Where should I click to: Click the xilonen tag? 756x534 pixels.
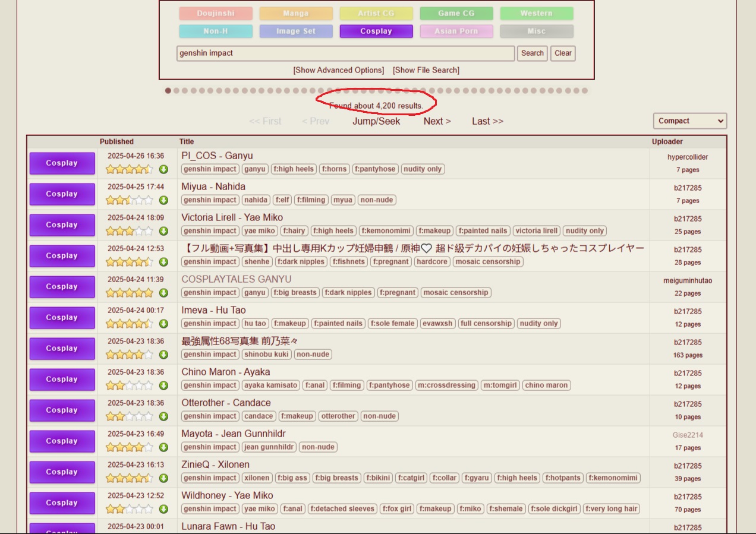point(257,478)
